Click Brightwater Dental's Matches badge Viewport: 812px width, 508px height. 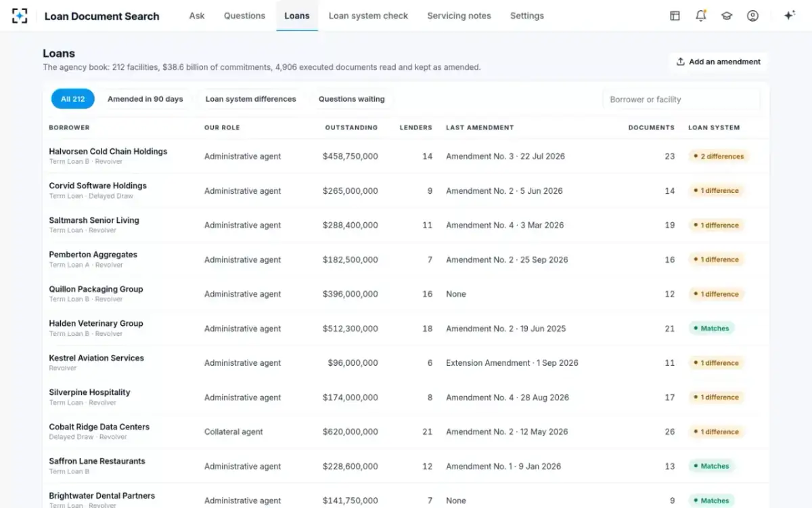coord(711,501)
